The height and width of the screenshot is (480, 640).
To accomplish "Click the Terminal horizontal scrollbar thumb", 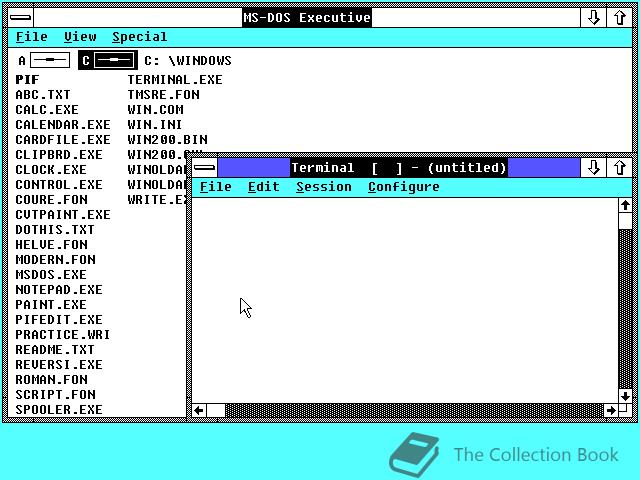I will click(x=216, y=410).
